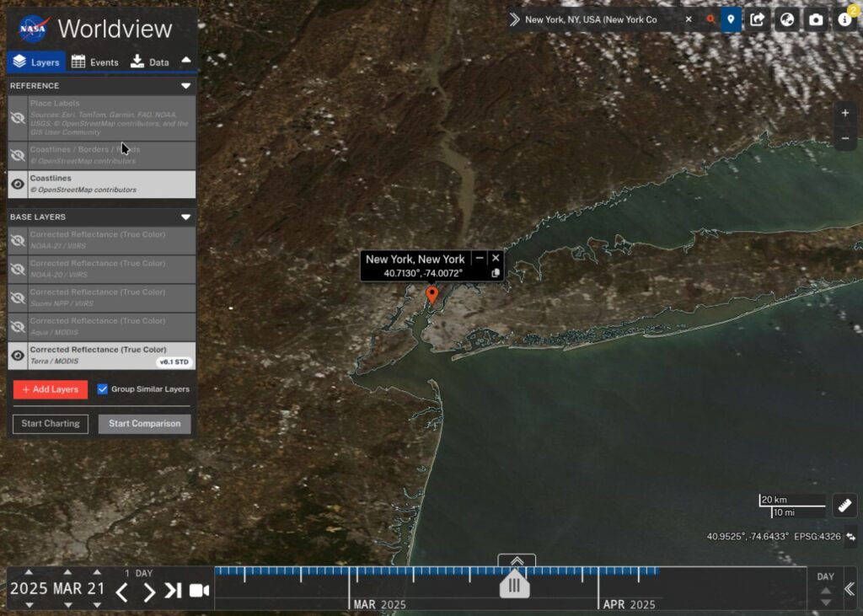Switch to the Data tab

(150, 62)
